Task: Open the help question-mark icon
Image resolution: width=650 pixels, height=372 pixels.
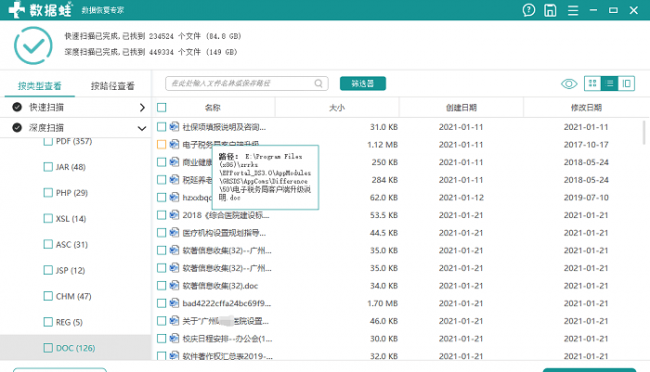Action: (x=529, y=10)
